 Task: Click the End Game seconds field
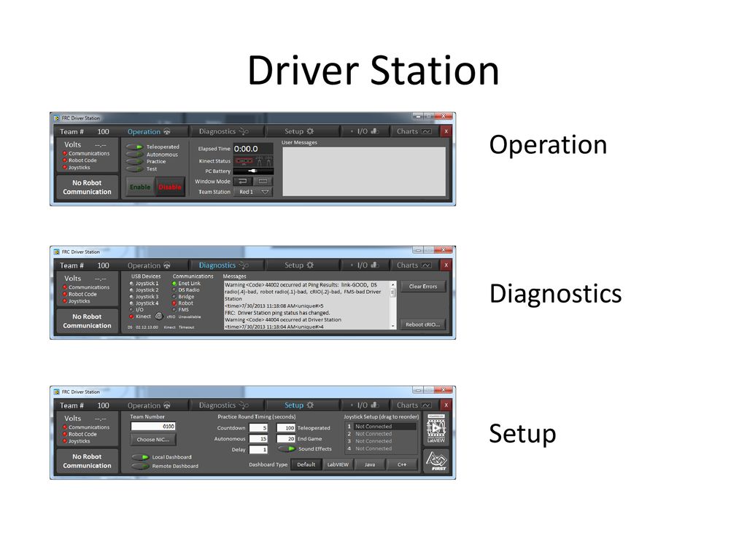(286, 438)
